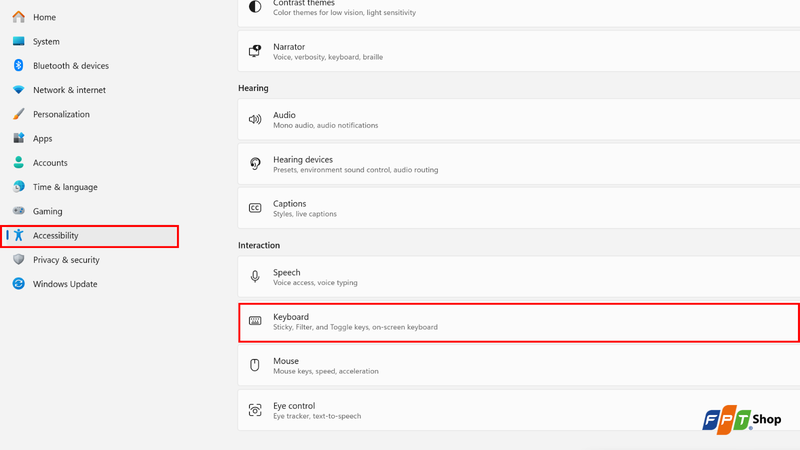
Task: Click the Hearing devices ear icon
Action: point(255,164)
